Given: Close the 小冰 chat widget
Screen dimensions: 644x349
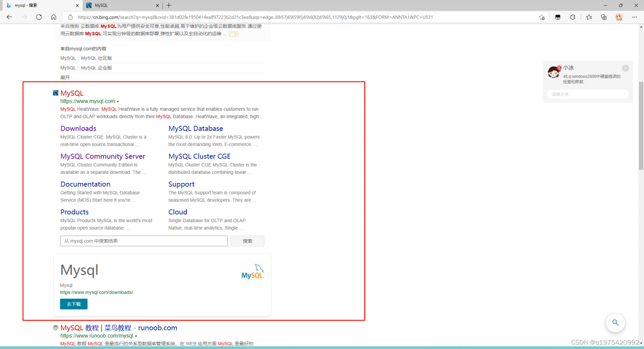Looking at the screenshot, I should point(625,68).
